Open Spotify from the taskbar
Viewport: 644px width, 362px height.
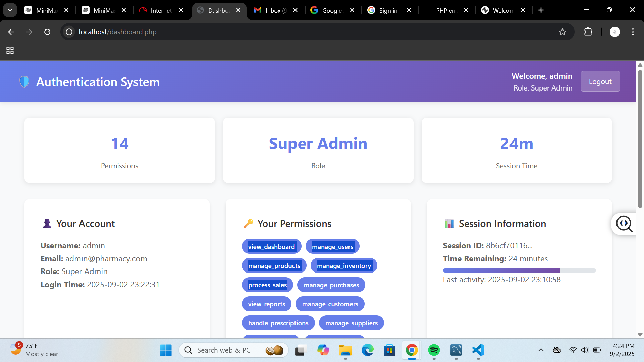(434, 350)
